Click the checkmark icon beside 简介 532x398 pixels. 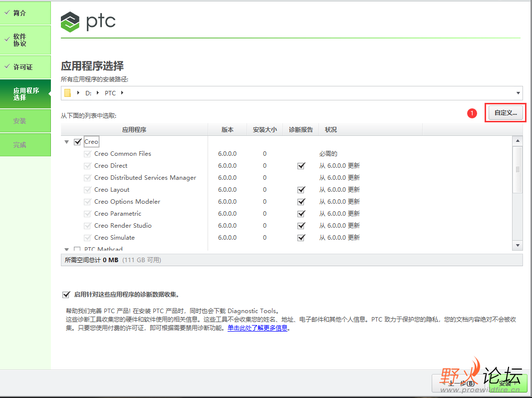click(x=7, y=12)
